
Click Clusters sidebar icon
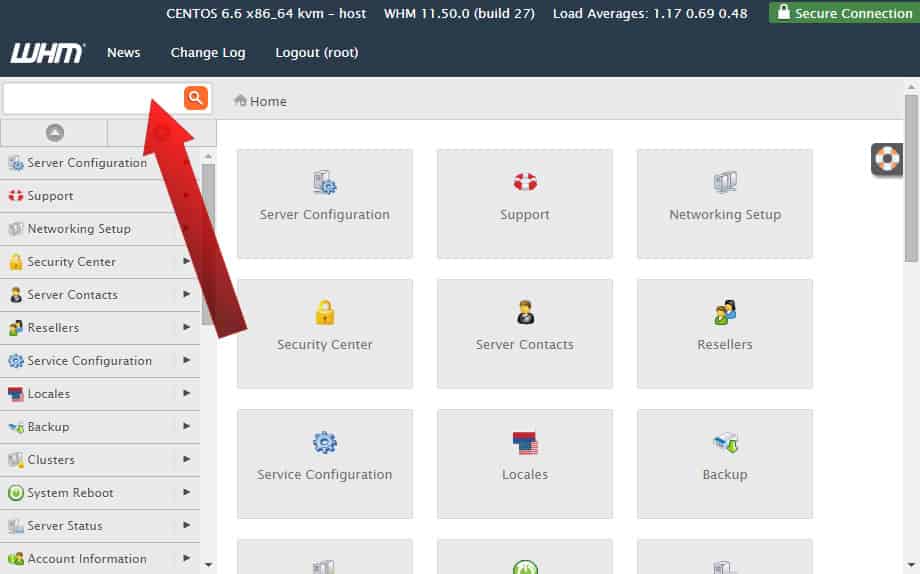tap(16, 460)
